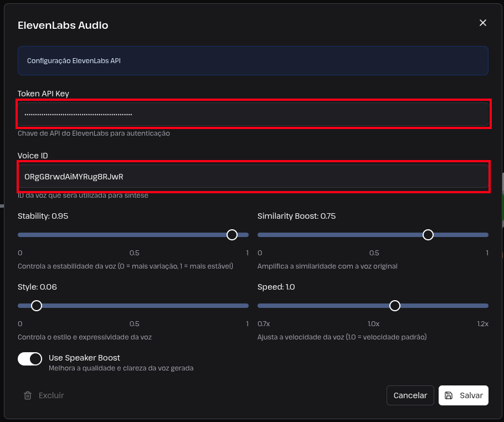
Task: Click the floppy disk save icon
Action: pyautogui.click(x=449, y=395)
